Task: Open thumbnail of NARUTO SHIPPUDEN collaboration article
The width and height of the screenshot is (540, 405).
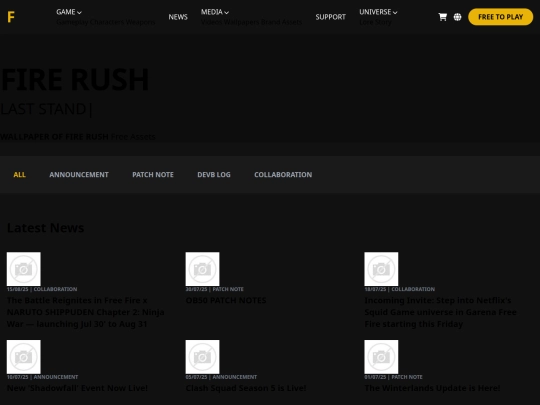Action: tap(23, 269)
